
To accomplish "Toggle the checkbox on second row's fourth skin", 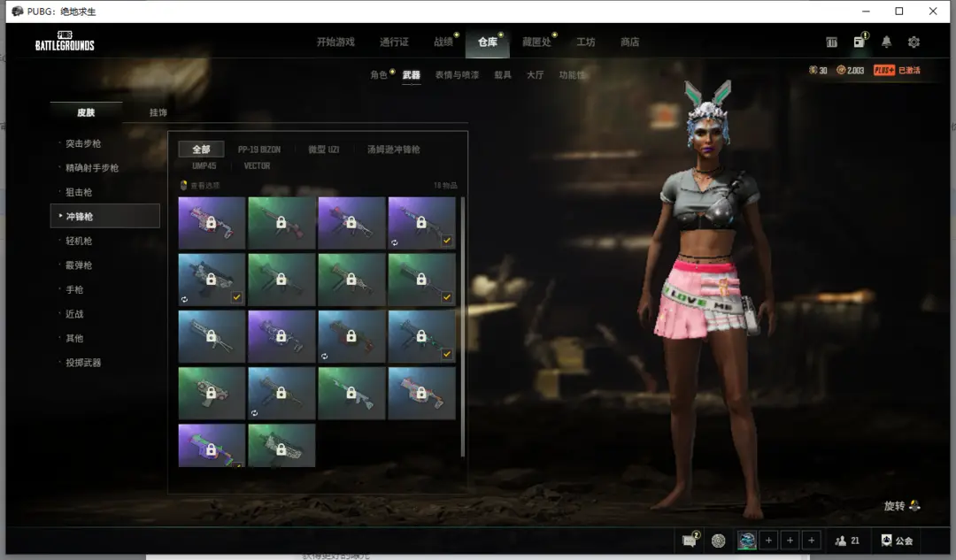I will coord(447,297).
